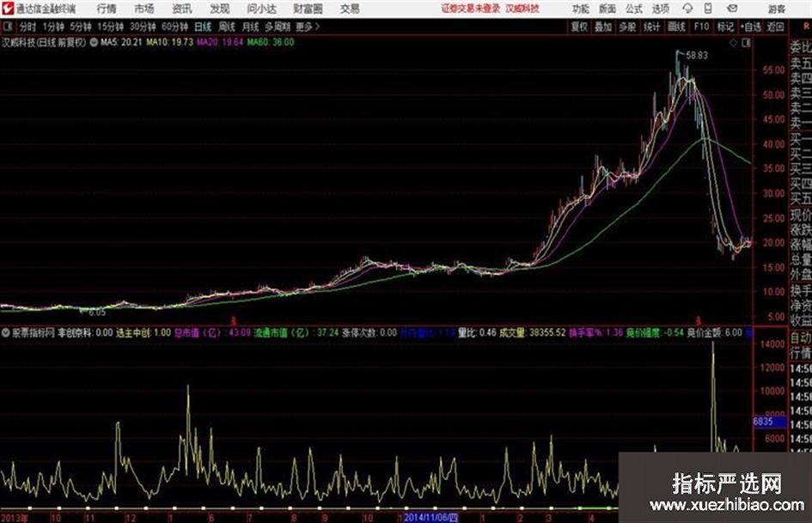Click the 证券交易未登录 login link
Image resolution: width=812 pixels, height=523 pixels.
[471, 9]
